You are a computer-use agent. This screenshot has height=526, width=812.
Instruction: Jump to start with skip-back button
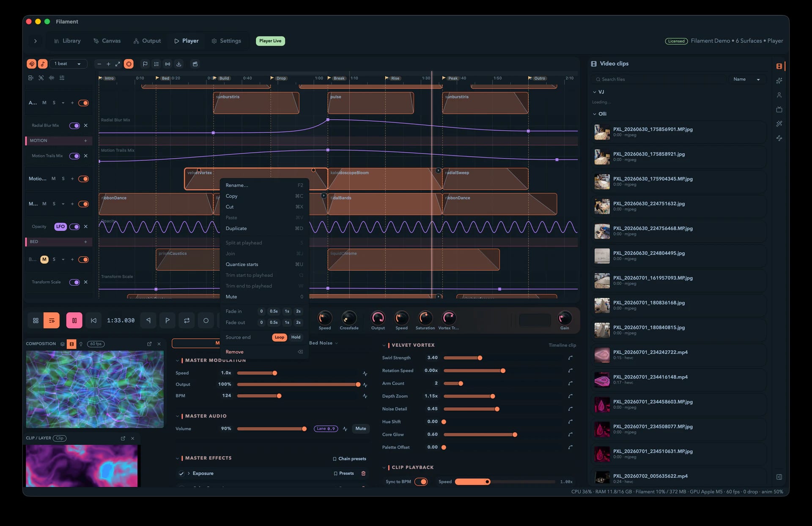[x=93, y=321]
